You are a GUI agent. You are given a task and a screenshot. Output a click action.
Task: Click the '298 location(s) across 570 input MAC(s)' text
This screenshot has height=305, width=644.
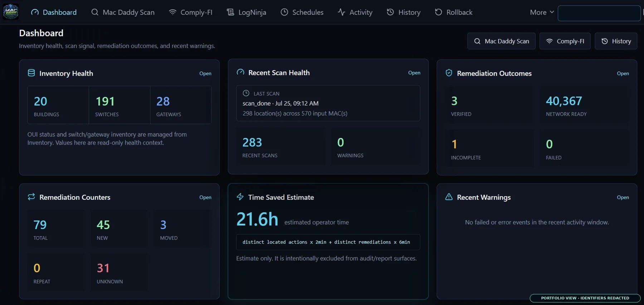click(x=295, y=113)
